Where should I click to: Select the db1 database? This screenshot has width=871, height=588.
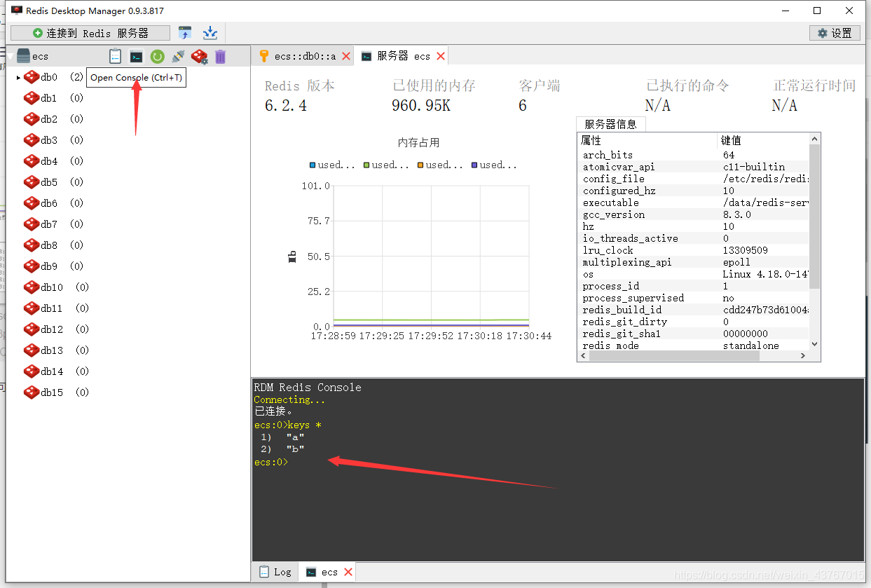pos(49,98)
